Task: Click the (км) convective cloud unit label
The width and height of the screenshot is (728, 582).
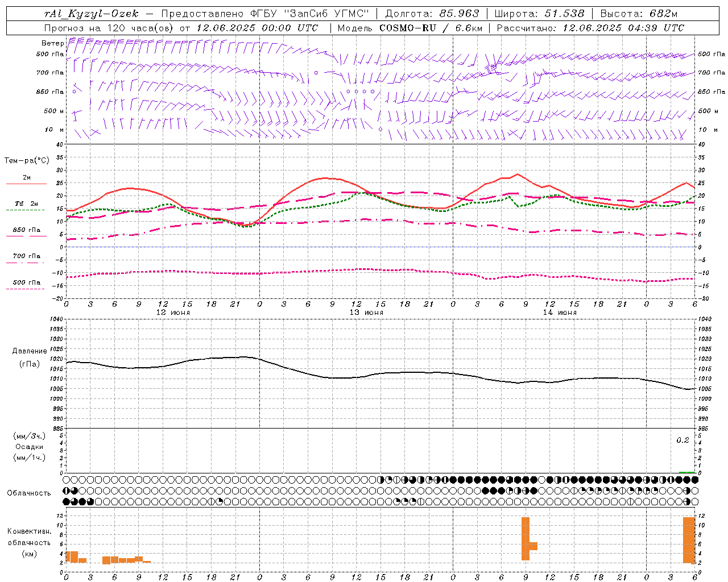Action: pos(30,554)
